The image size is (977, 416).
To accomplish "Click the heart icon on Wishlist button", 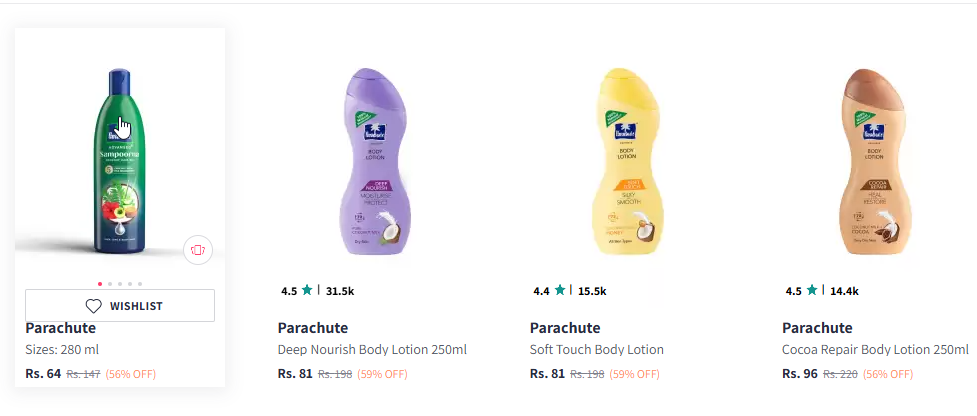I will [x=94, y=306].
